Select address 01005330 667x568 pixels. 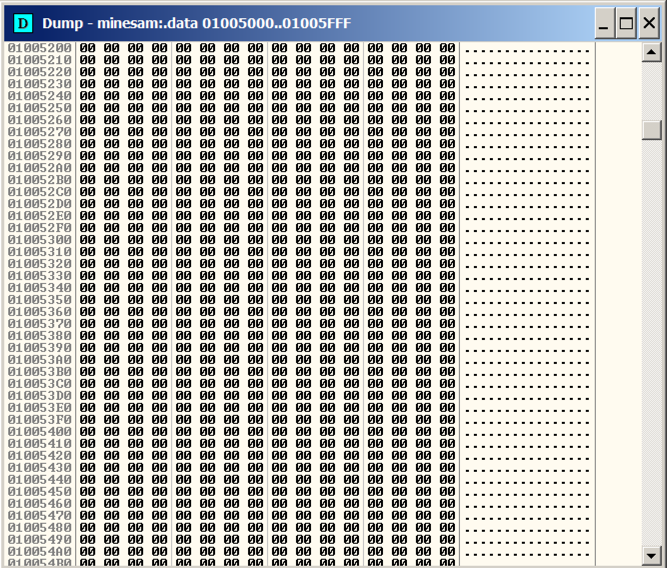(40, 276)
